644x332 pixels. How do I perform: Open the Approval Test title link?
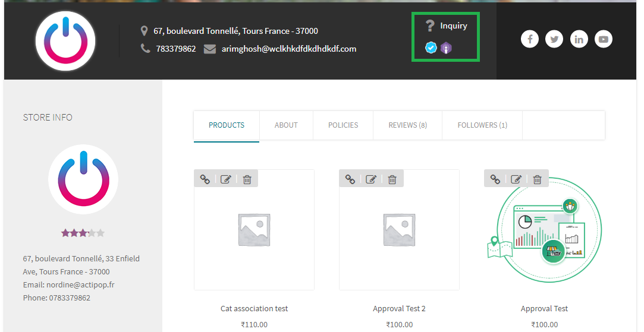coord(544,309)
